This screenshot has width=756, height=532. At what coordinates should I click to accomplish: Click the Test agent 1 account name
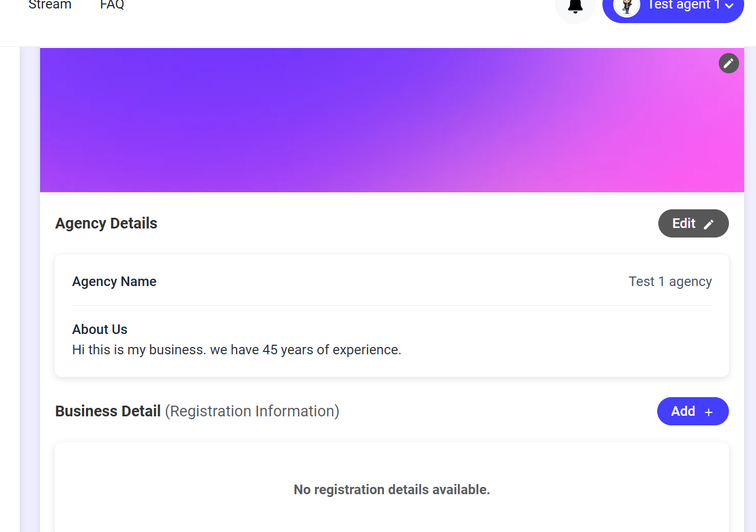tap(683, 6)
